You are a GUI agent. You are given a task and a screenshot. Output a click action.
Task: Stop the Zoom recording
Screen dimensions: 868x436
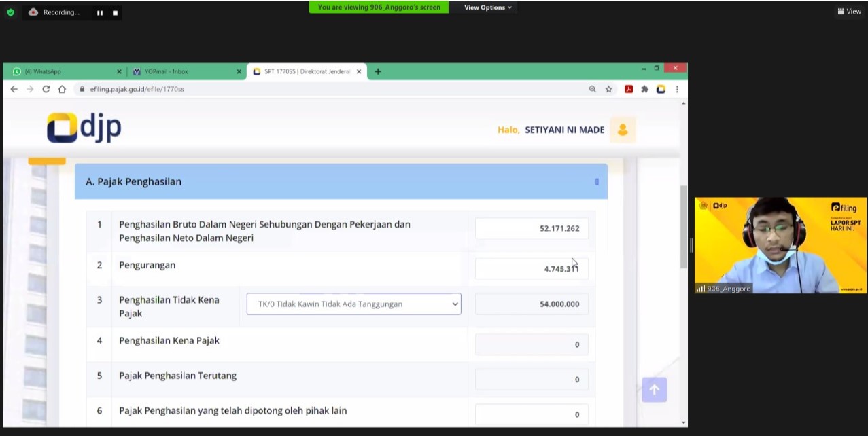click(115, 12)
